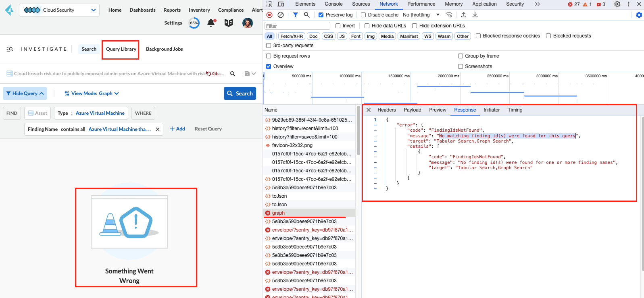Open the No throttling dropdown
The height and width of the screenshot is (298, 644).
coord(421,15)
